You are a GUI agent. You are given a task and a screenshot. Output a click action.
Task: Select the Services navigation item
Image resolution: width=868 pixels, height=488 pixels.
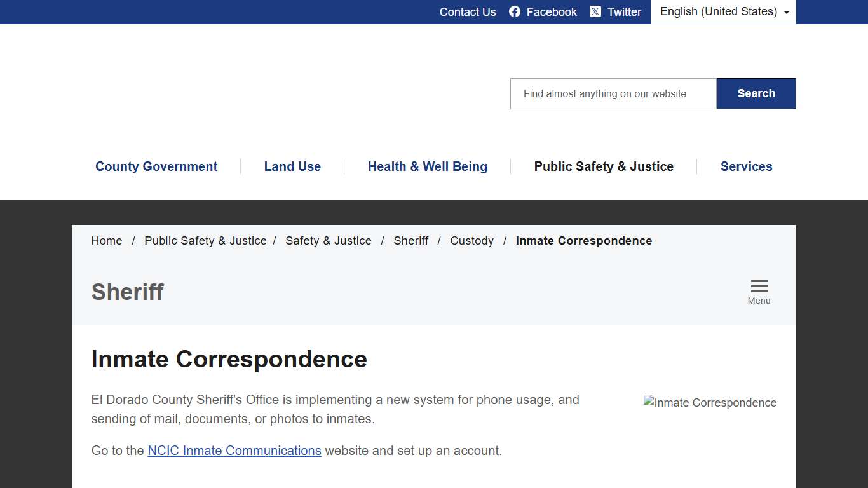[746, 166]
